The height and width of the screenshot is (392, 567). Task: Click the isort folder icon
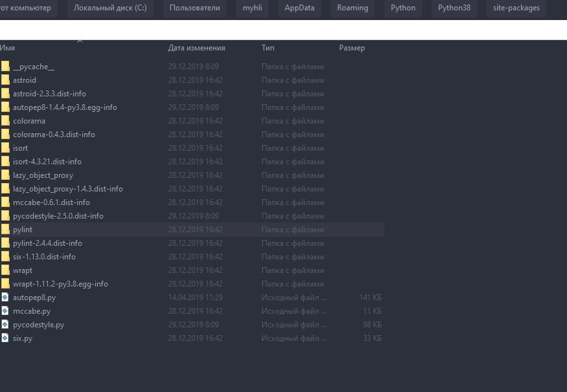pos(5,147)
